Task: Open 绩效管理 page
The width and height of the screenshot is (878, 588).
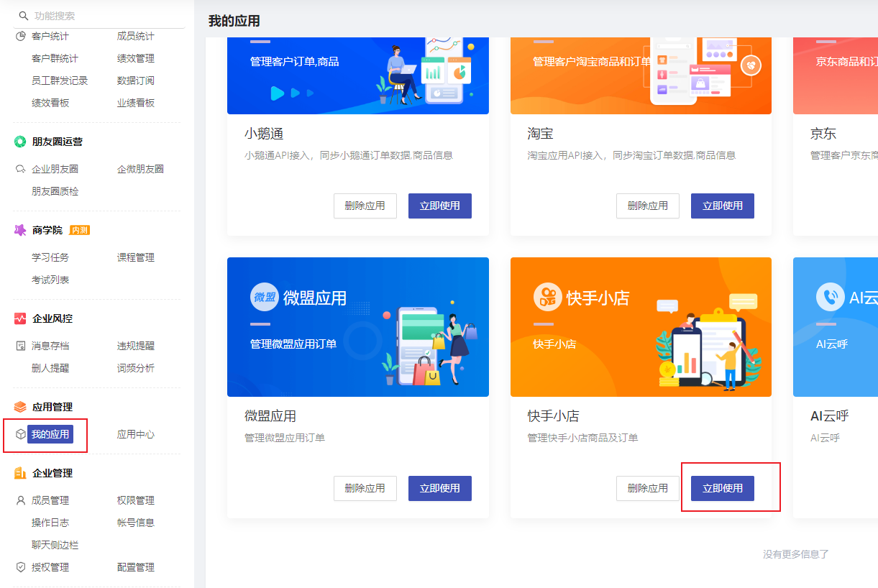Action: (136, 58)
